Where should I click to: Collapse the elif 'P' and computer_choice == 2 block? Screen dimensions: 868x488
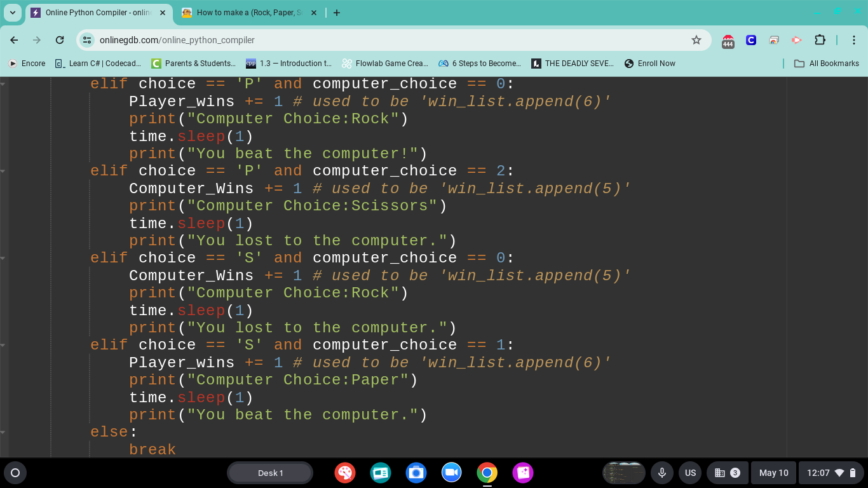[3, 171]
